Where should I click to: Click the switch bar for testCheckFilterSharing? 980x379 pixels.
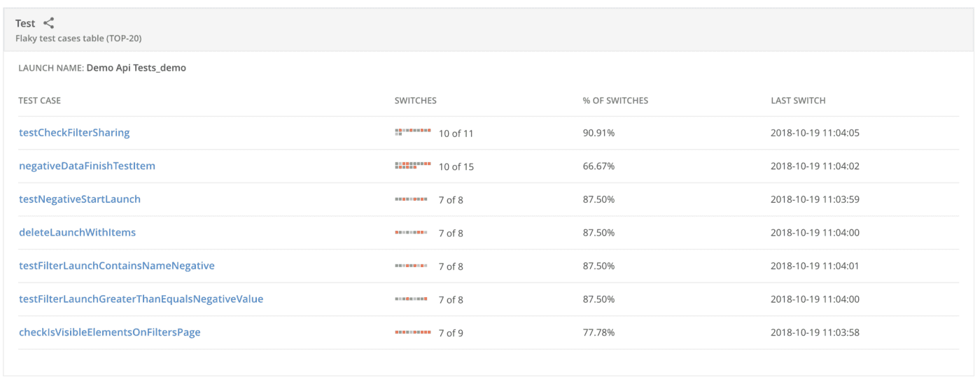point(413,132)
